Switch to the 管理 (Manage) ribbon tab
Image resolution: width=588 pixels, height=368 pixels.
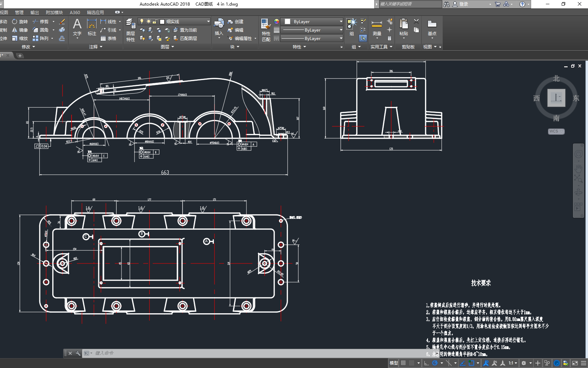[19, 13]
